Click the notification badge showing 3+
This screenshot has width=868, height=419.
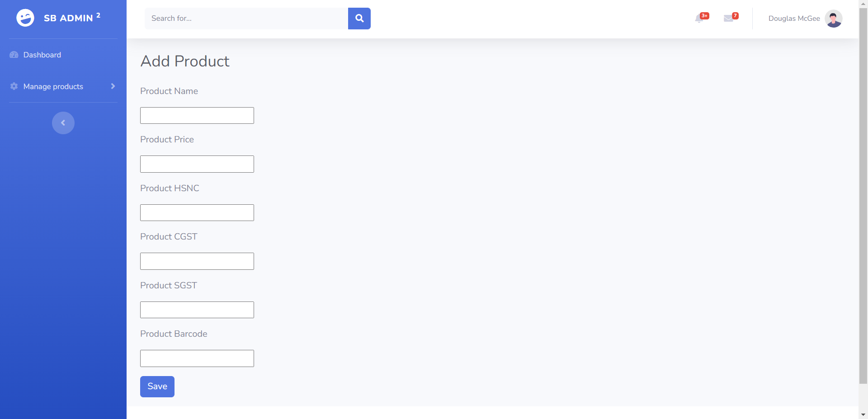704,15
